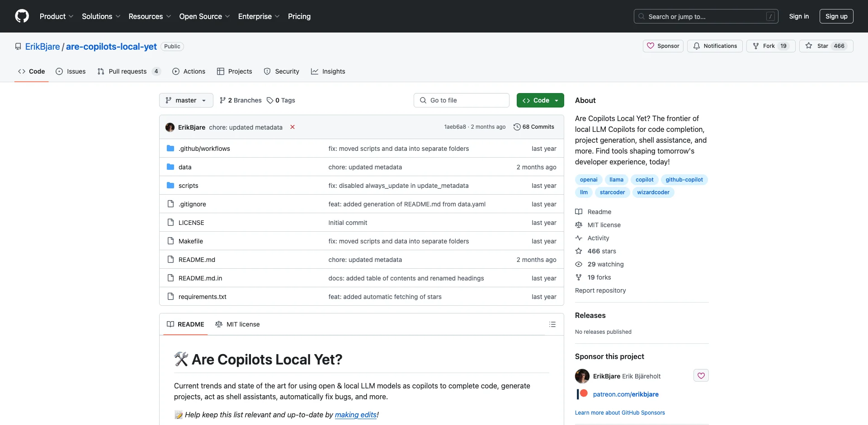Open the data folder
Screen dimensions: 868x425
click(185, 167)
